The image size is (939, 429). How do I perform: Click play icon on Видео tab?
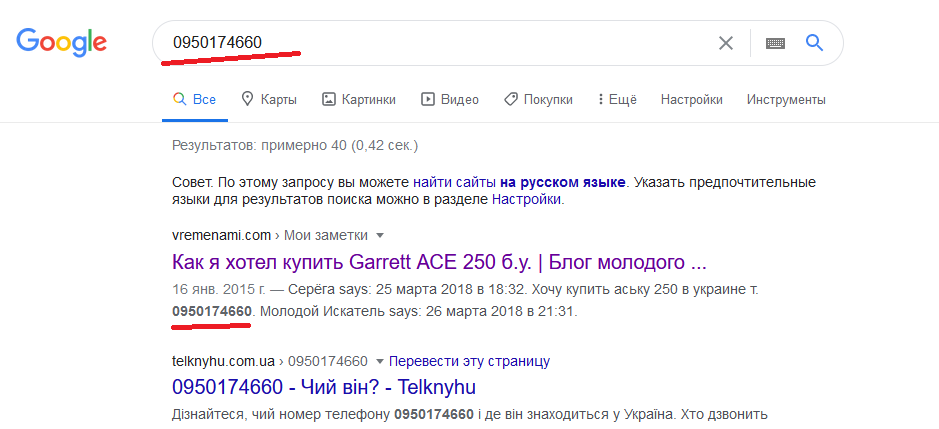pos(428,99)
